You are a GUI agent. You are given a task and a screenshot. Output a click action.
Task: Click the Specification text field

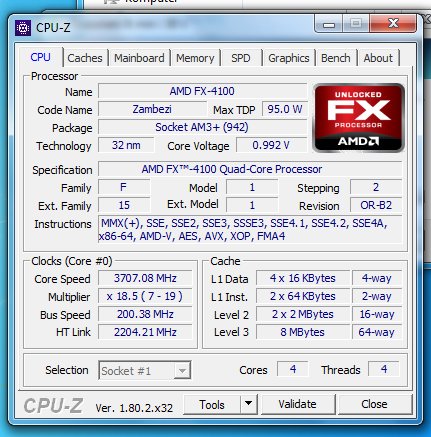(x=250, y=169)
